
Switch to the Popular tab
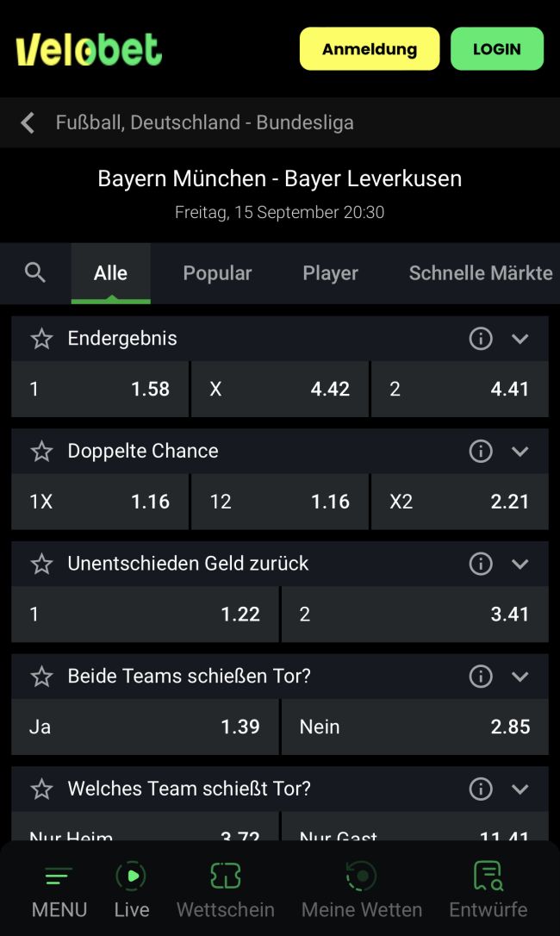[217, 273]
